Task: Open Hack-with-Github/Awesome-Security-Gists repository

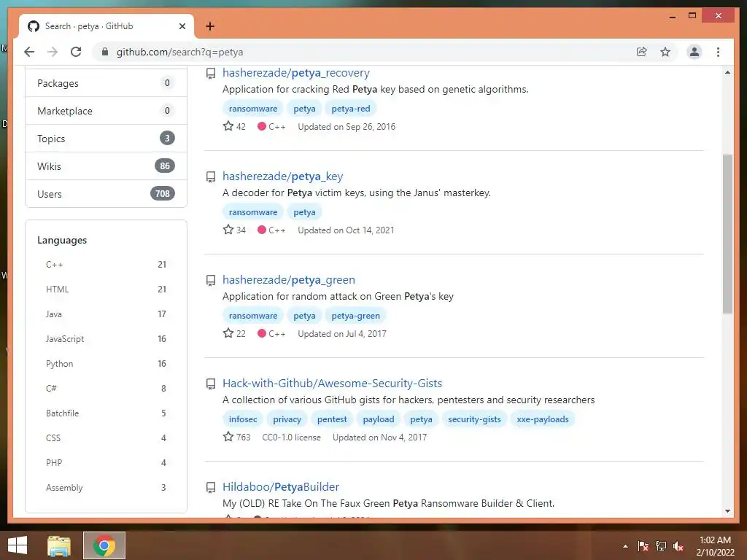Action: 332,384
